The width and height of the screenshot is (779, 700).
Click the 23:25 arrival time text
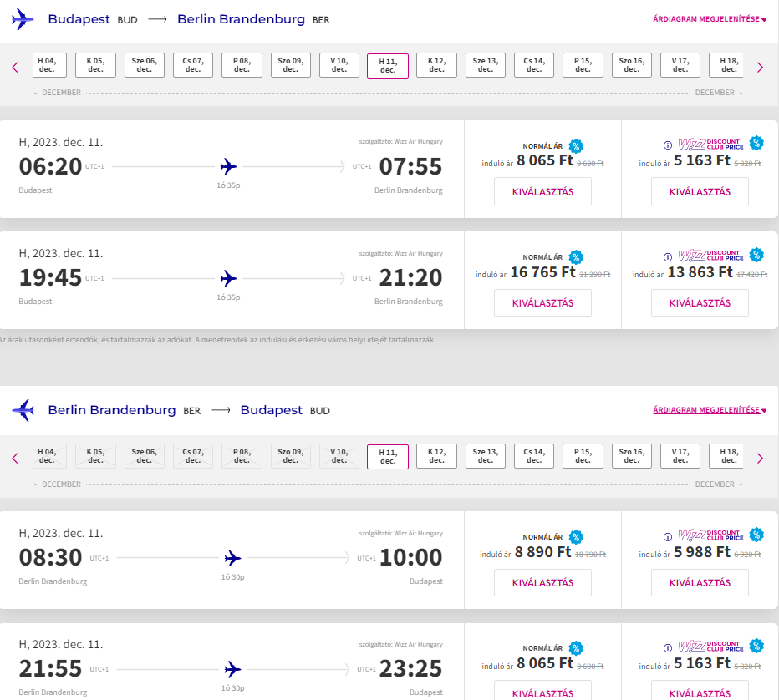pos(410,669)
